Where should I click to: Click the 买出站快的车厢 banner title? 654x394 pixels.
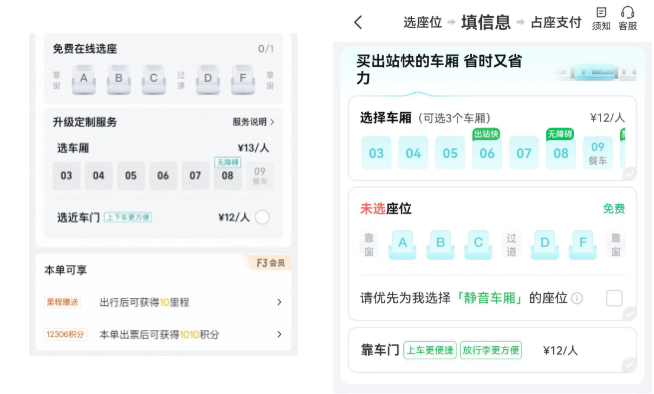click(439, 69)
